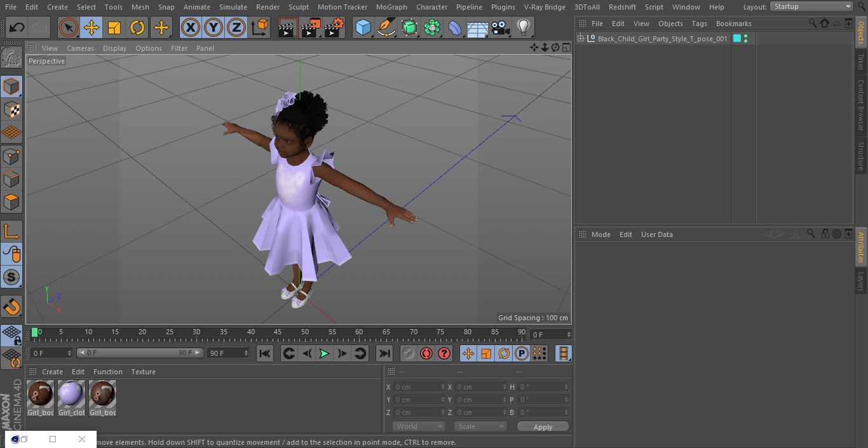This screenshot has height=448, width=868.
Task: Switch to the Layers side tab
Action: pyautogui.click(x=861, y=282)
